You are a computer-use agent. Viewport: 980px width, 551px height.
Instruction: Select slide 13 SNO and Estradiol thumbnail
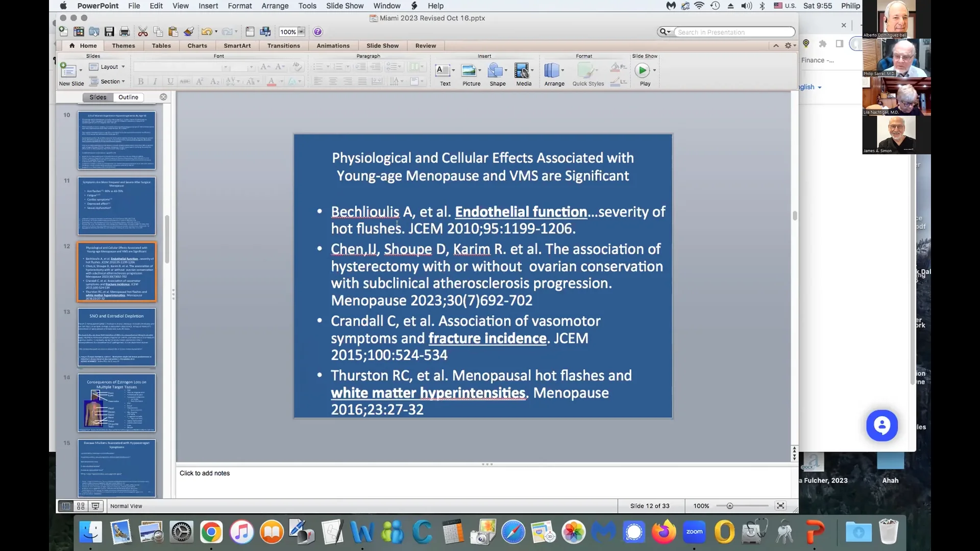click(116, 337)
